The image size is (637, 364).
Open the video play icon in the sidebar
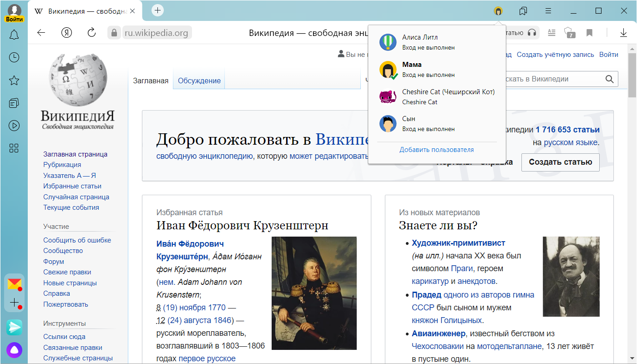tap(14, 126)
